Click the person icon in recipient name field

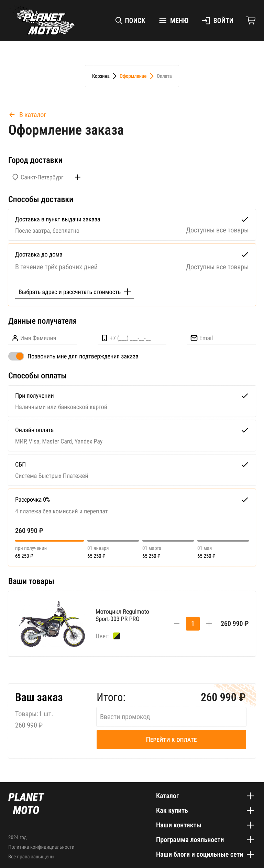[14, 338]
